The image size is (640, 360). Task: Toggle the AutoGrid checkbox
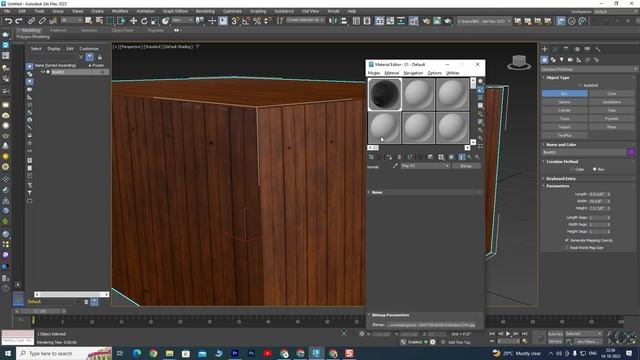pos(580,85)
